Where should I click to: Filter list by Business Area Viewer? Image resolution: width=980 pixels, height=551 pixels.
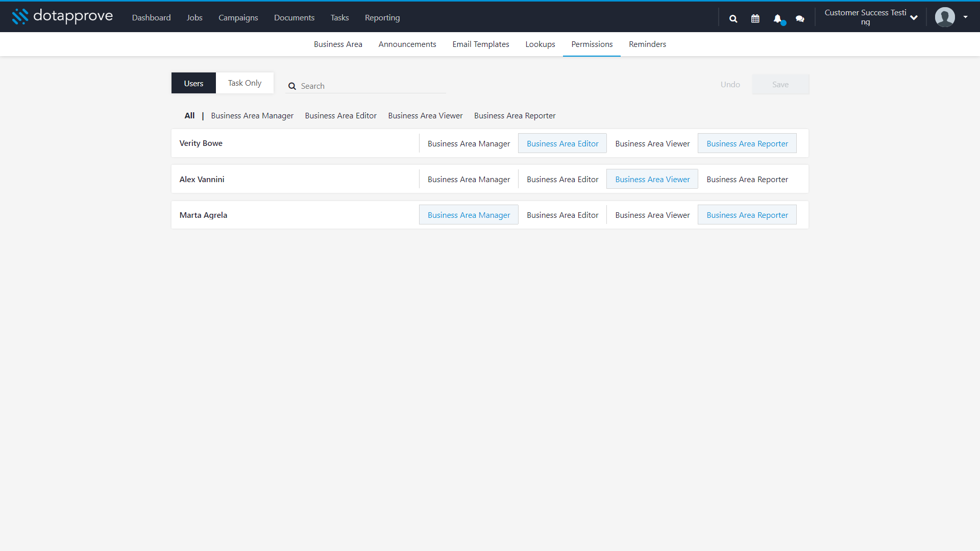425,116
